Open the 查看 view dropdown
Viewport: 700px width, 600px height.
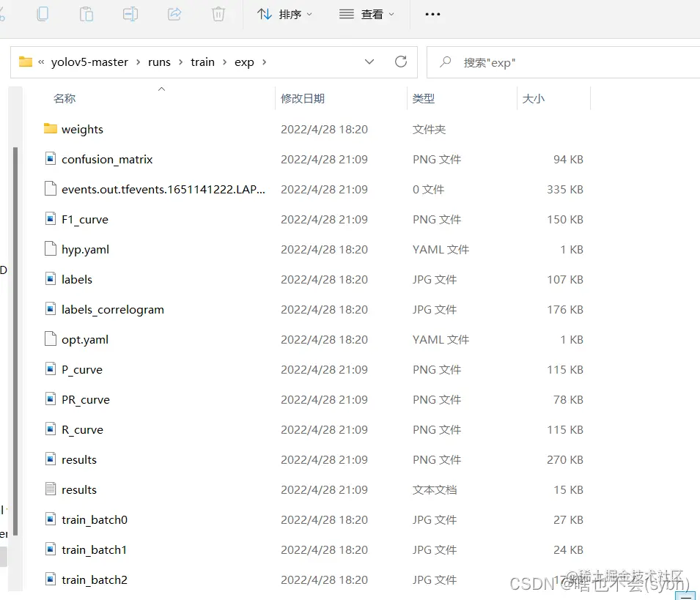[x=366, y=14]
